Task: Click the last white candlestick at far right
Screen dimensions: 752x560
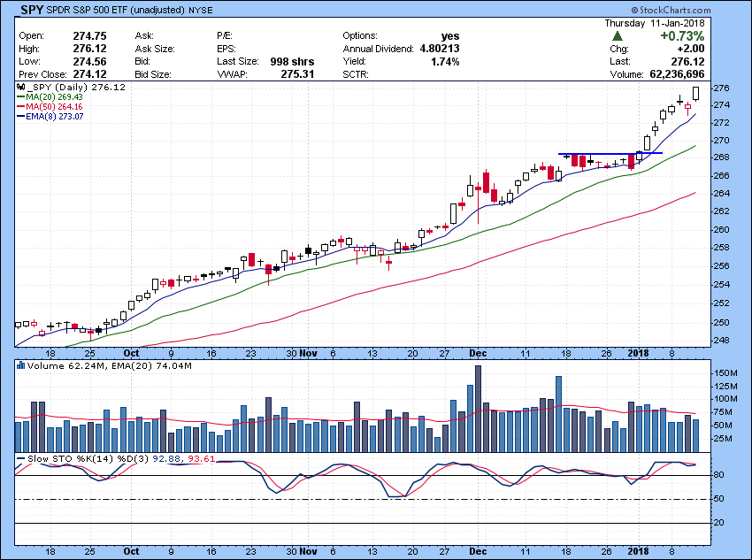Action: 697,92
